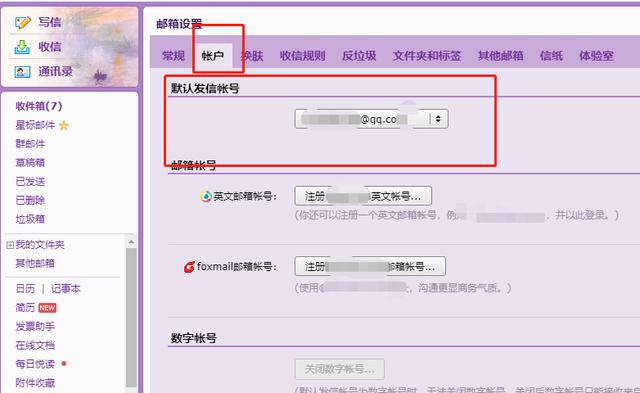
Task: Open the 信纸 tab
Action: coord(551,56)
